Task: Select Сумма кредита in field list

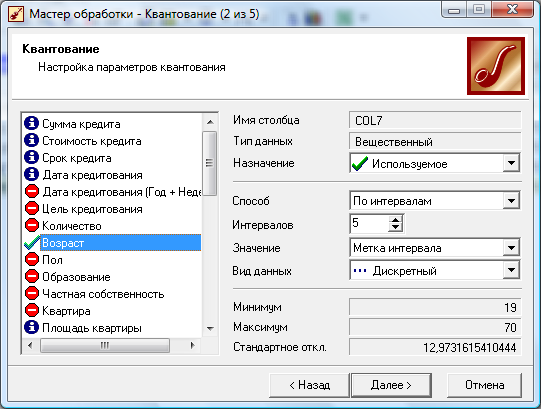Action: click(81, 124)
